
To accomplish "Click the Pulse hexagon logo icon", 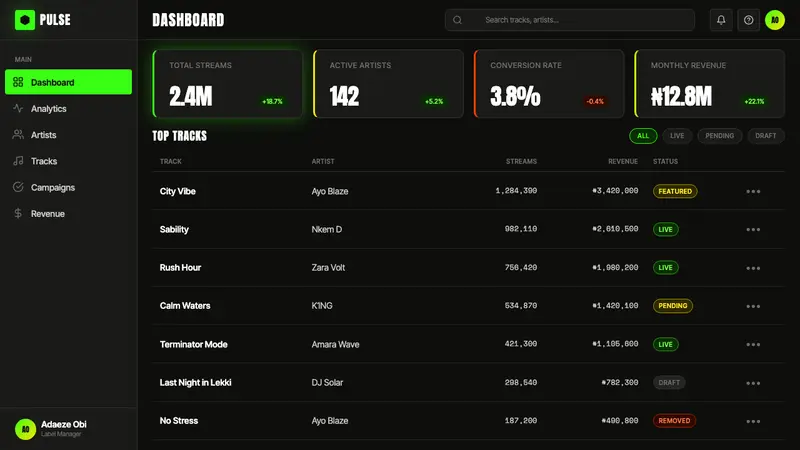I will (x=24, y=20).
